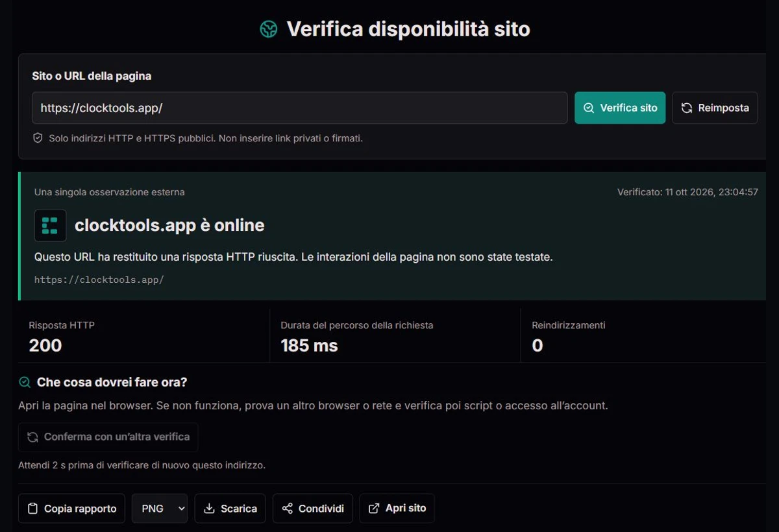Open the site with Apri sito
The height and width of the screenshot is (532, 779).
[x=397, y=509]
